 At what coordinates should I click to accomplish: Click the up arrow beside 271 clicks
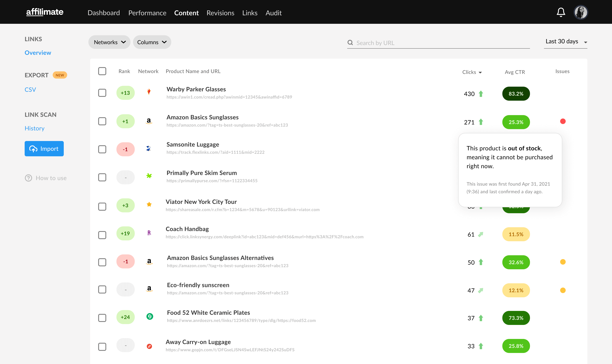click(481, 122)
